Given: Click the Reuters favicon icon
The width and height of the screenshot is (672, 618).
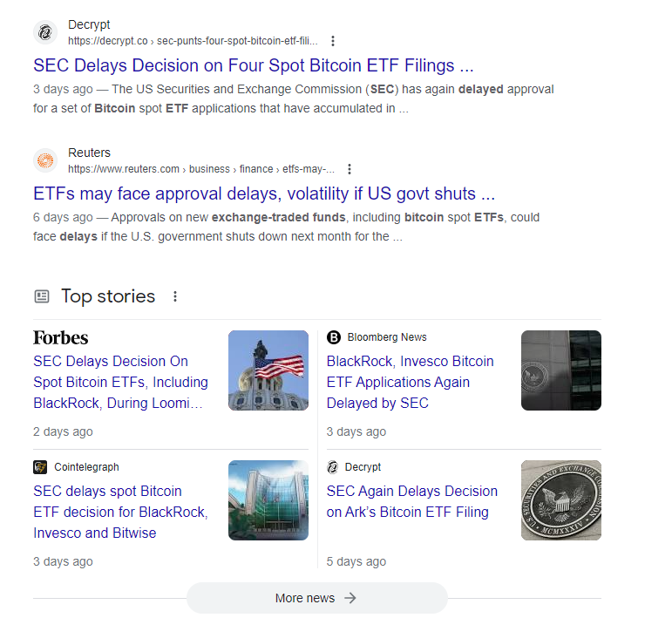Looking at the screenshot, I should pos(45,160).
